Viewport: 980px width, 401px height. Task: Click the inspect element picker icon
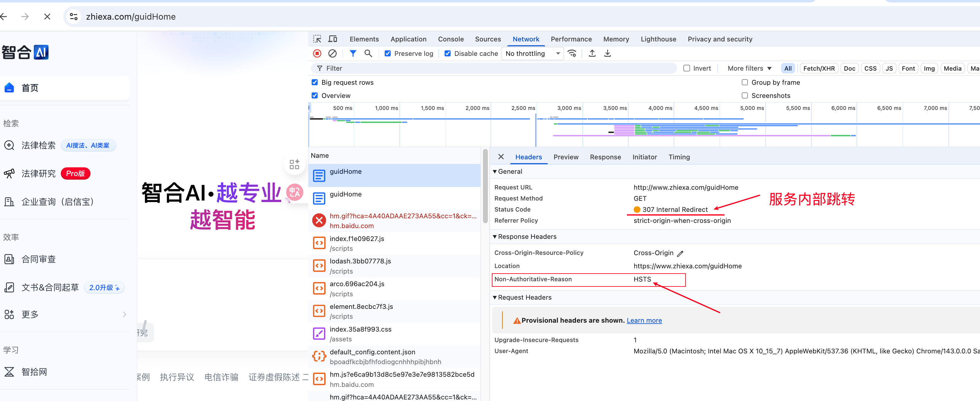[x=317, y=39]
